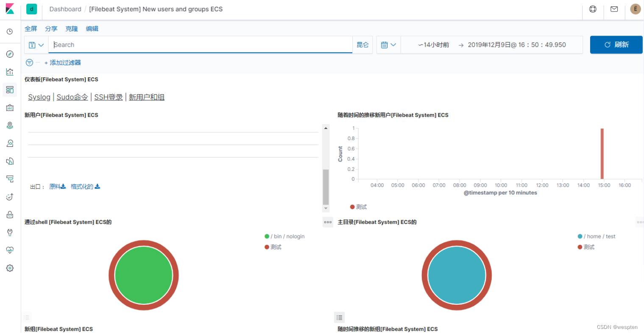Open filter options menu icon
The height and width of the screenshot is (334, 644).
[29, 62]
